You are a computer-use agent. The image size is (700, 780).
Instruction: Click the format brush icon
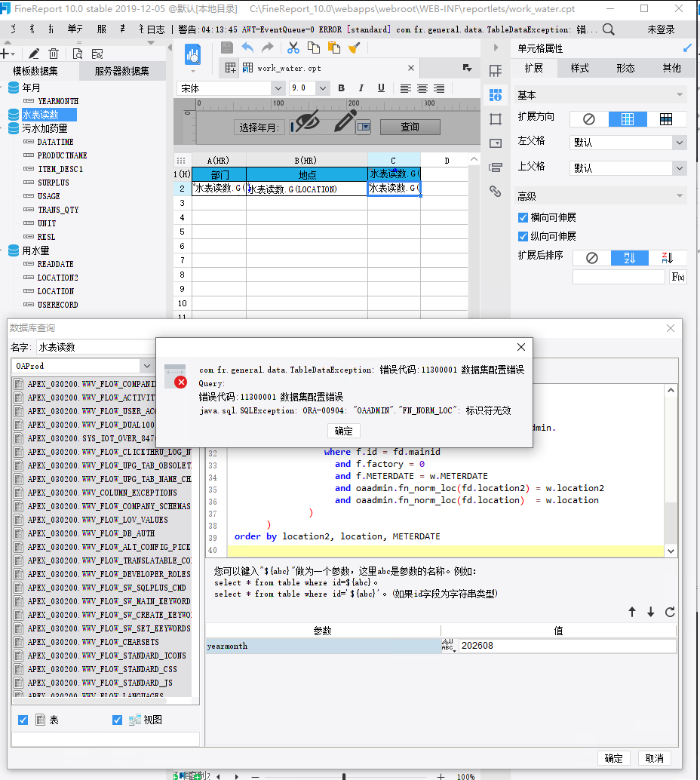point(355,48)
